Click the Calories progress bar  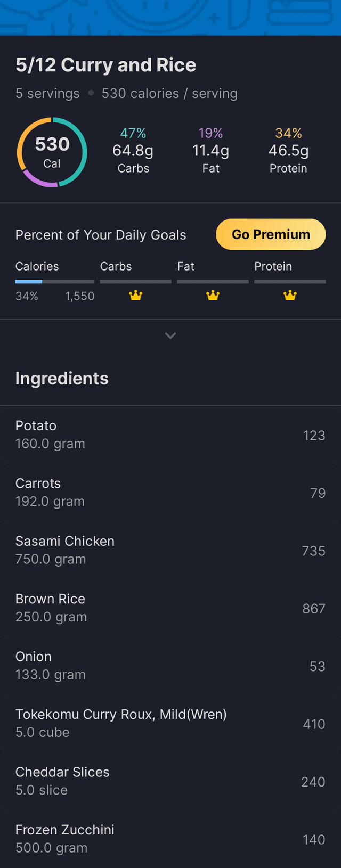tap(54, 281)
